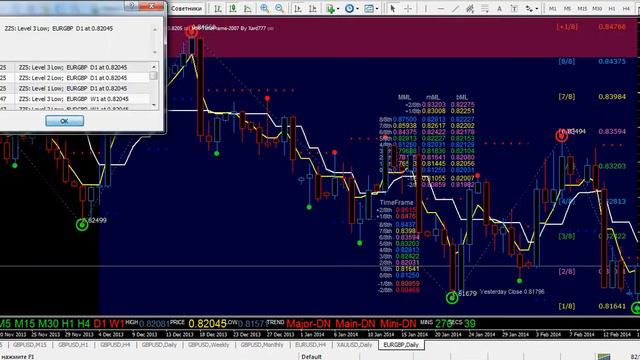Switch chart to H1 timeframe
The image size is (640, 360).
click(612, 9)
